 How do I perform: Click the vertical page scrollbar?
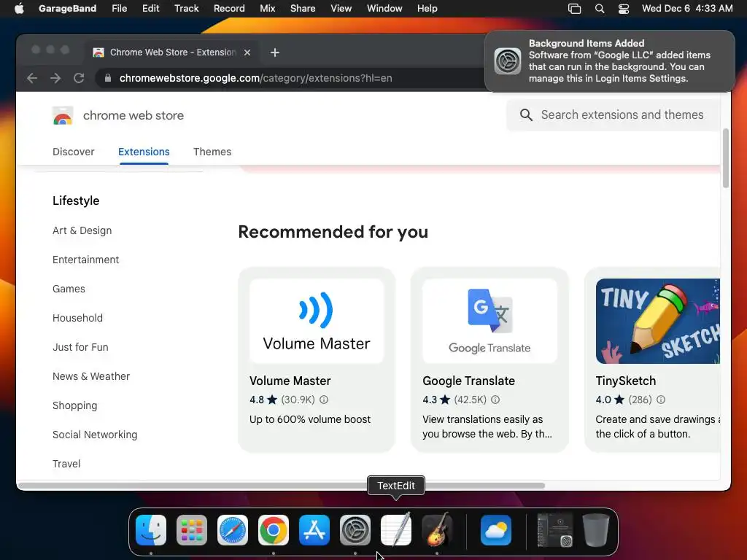pos(726,158)
